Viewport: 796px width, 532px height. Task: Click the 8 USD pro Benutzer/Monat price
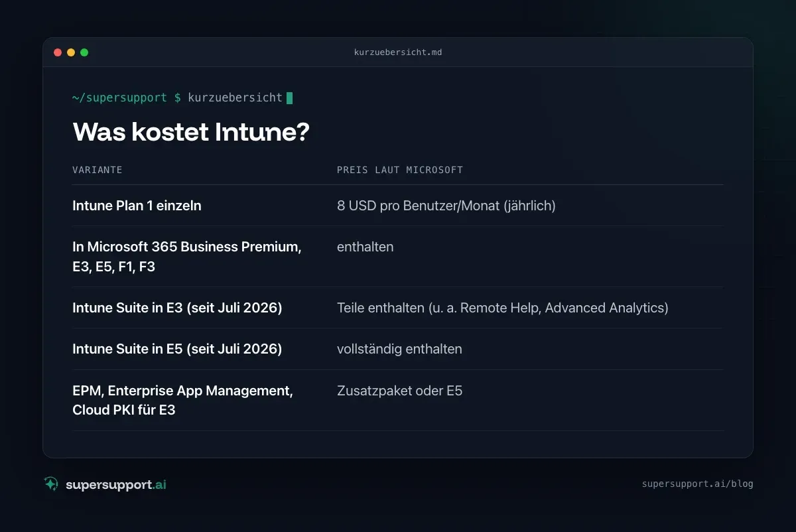coord(446,206)
